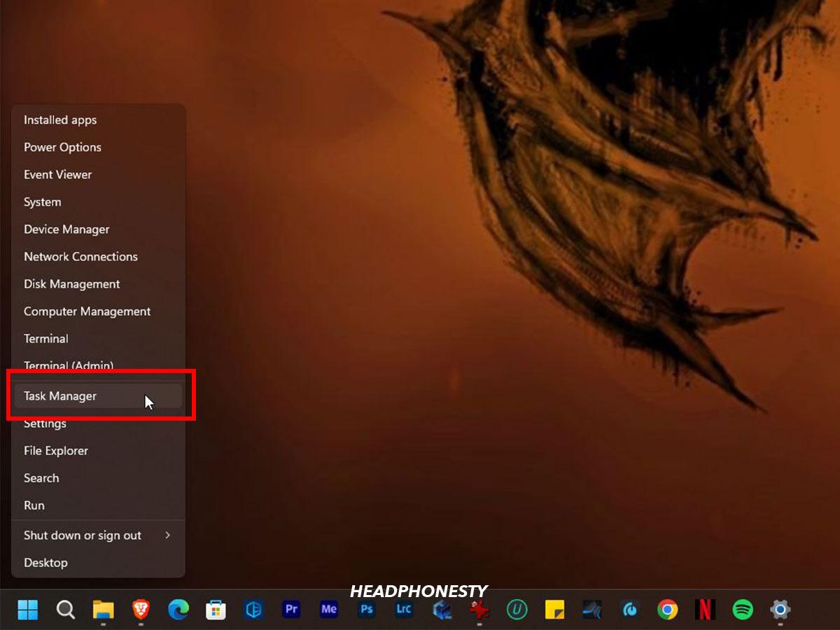Launch Google Chrome from the taskbar

click(x=667, y=610)
